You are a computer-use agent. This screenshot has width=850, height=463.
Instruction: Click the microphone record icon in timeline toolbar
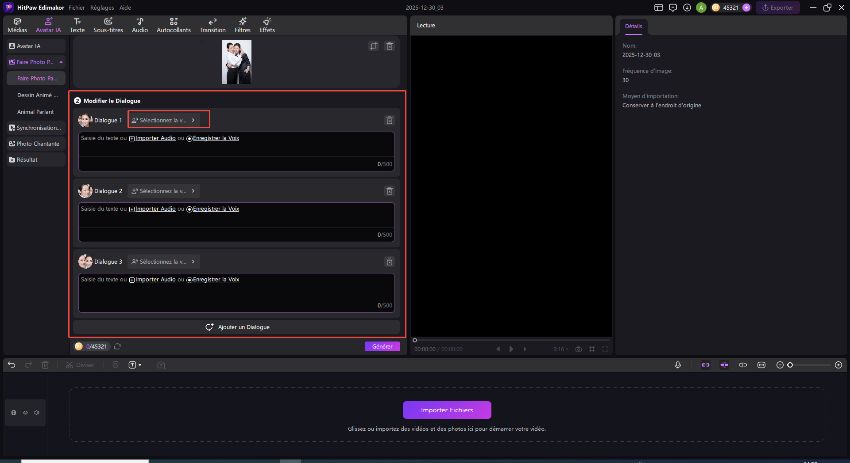678,365
